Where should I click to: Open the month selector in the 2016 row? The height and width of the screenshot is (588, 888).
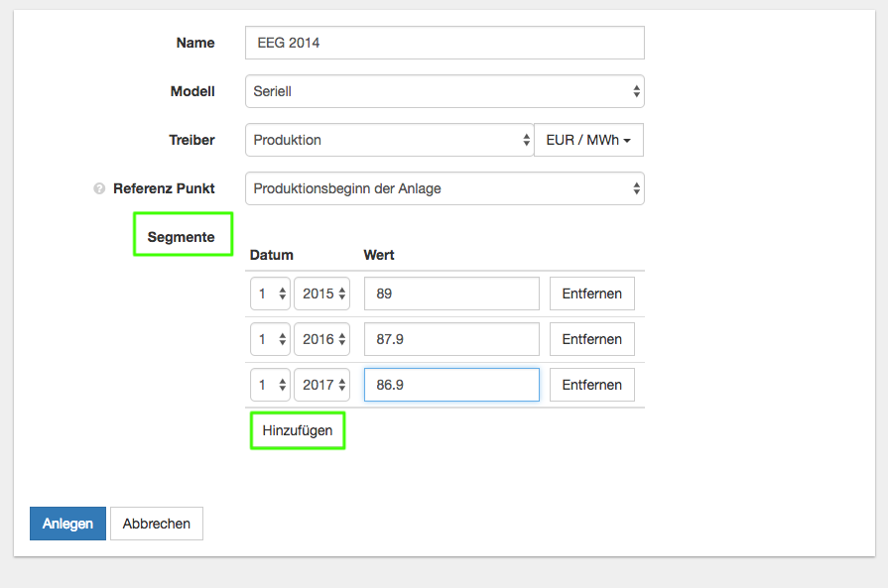tap(270, 339)
